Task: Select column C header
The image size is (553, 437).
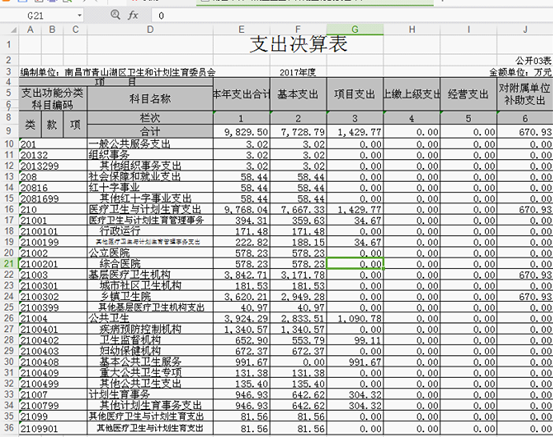Action: [x=75, y=30]
